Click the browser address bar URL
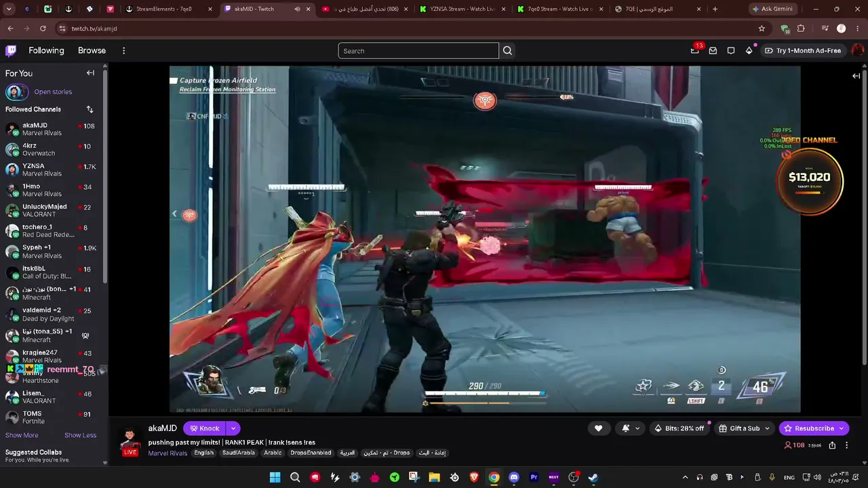This screenshot has width=868, height=488. click(94, 29)
